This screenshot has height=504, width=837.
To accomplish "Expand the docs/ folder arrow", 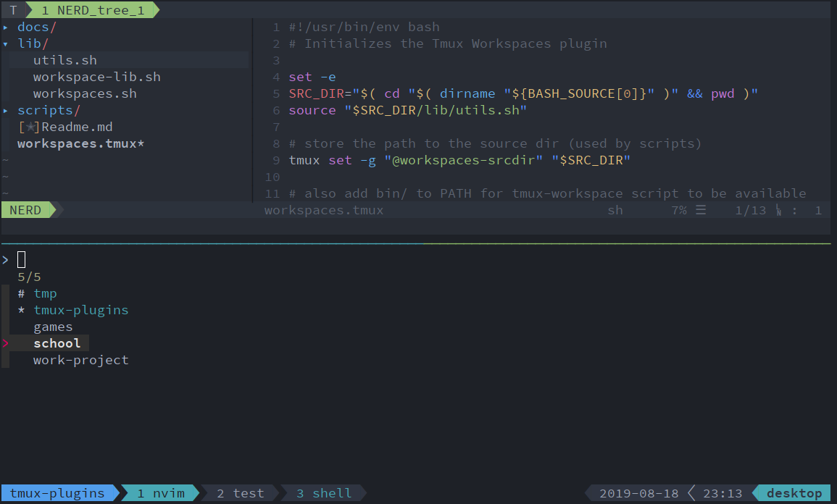I will point(6,28).
